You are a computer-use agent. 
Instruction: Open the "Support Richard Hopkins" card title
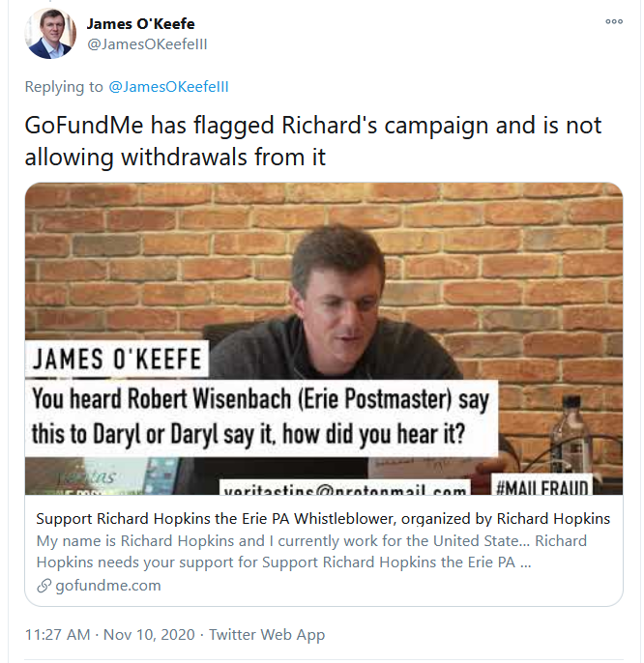coord(323,519)
